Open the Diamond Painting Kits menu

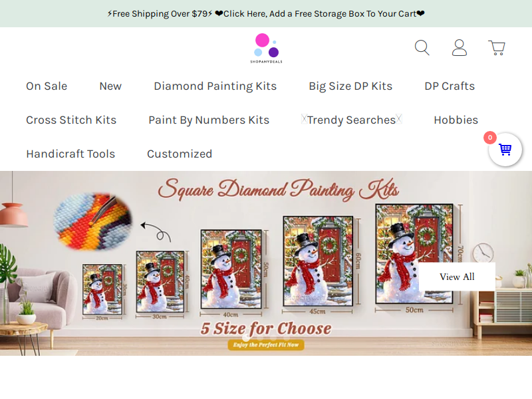point(215,86)
